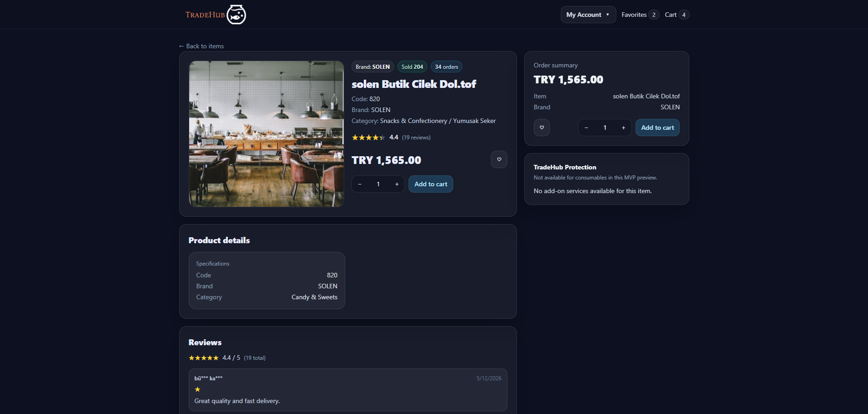Click the Candy & Sweets category value
The height and width of the screenshot is (414, 868).
(x=315, y=297)
